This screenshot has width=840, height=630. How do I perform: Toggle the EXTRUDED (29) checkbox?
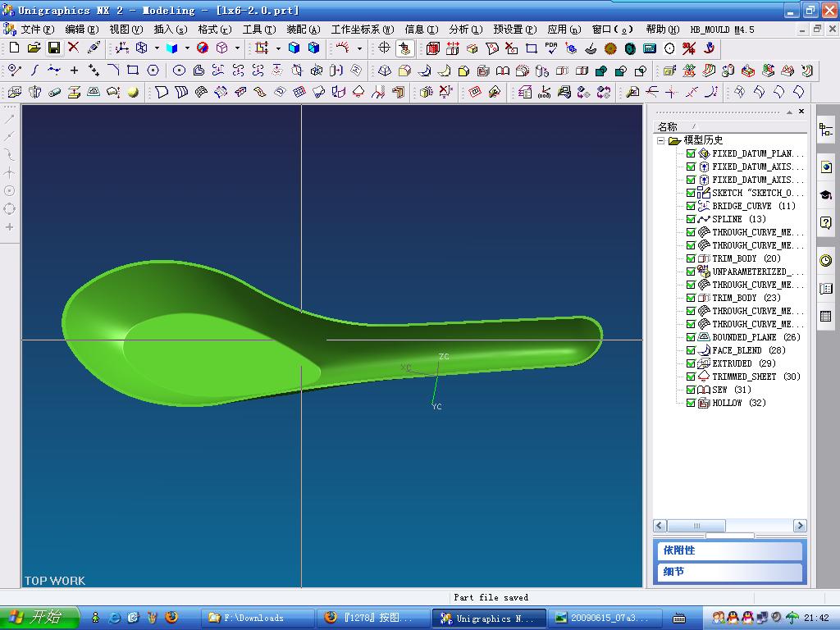[691, 363]
